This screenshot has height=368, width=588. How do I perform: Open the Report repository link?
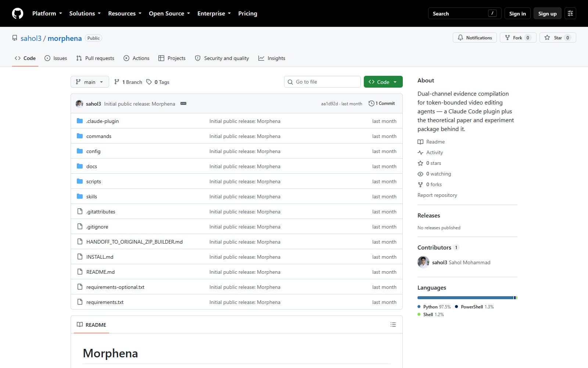point(437,195)
